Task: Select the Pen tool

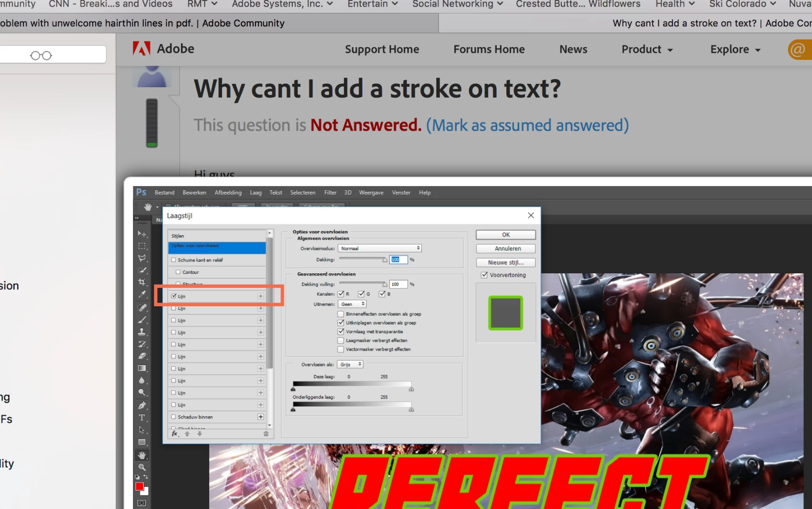Action: 142,405
